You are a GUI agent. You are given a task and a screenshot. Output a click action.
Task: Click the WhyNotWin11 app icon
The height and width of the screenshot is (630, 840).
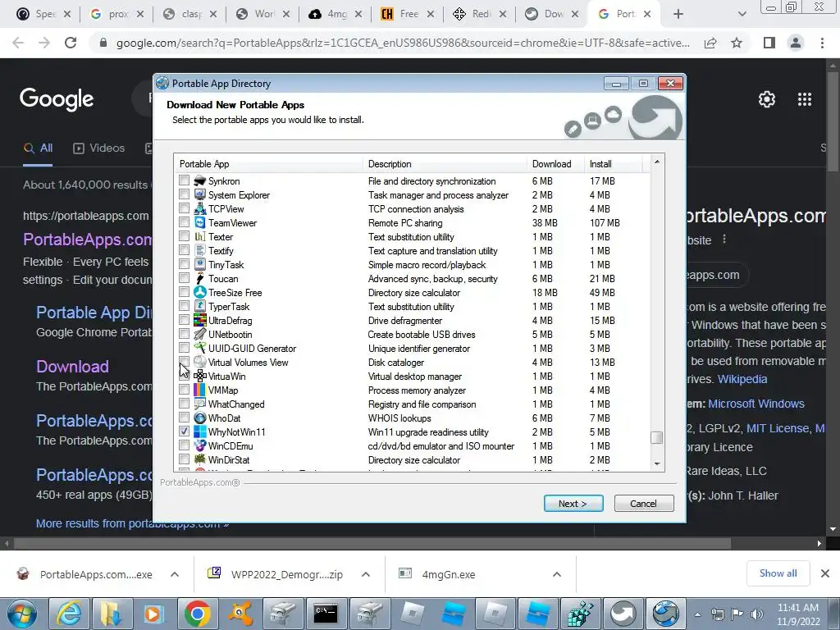click(x=200, y=431)
